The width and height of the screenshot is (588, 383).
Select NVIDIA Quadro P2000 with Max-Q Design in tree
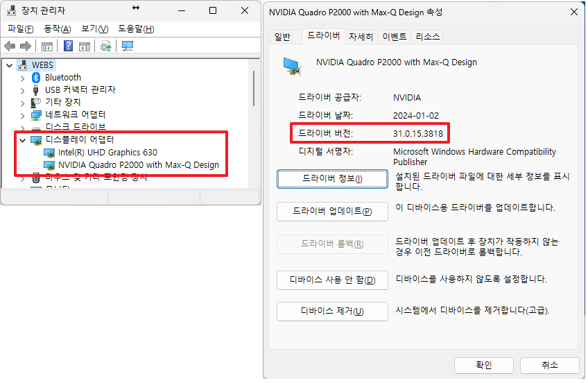click(x=139, y=165)
